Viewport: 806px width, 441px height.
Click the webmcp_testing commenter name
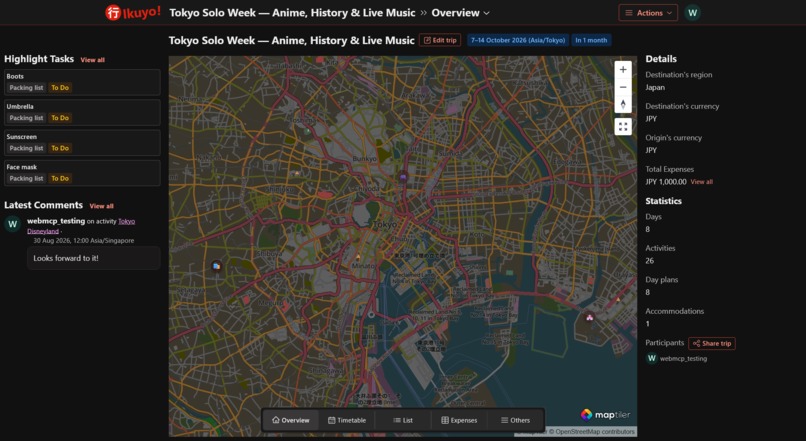pyautogui.click(x=56, y=221)
